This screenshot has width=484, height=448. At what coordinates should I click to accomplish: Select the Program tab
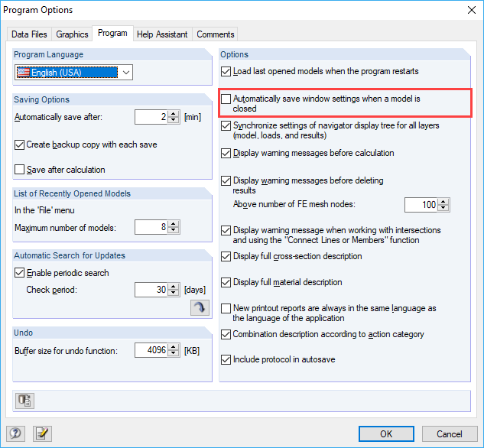[112, 33]
